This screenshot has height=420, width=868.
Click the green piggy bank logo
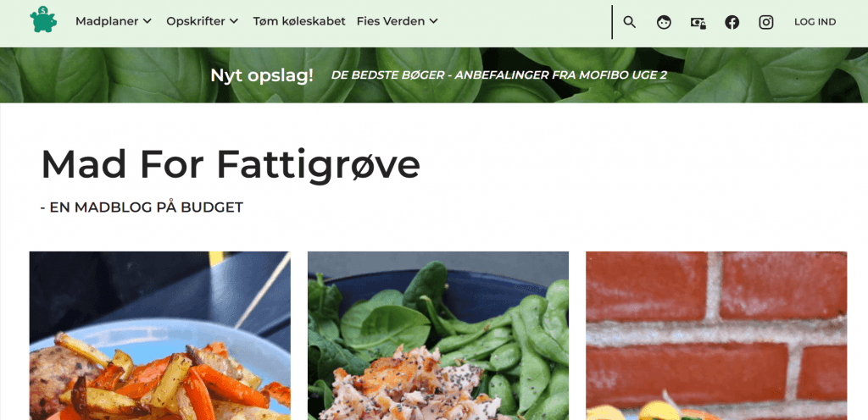(x=43, y=19)
